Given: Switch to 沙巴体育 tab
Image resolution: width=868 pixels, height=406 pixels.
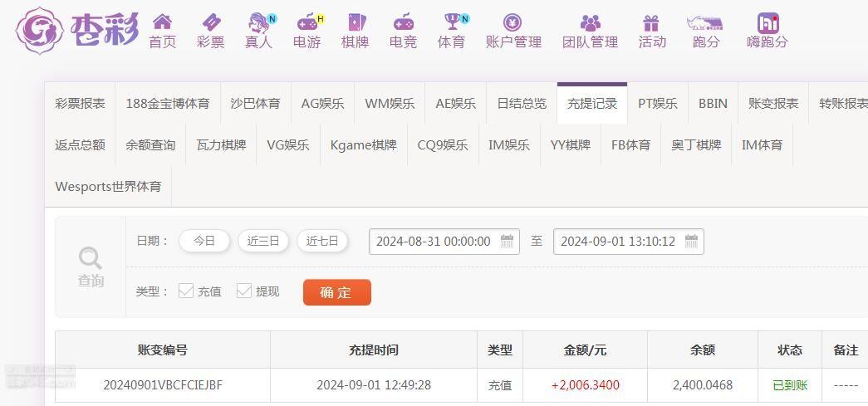Looking at the screenshot, I should click(x=255, y=104).
